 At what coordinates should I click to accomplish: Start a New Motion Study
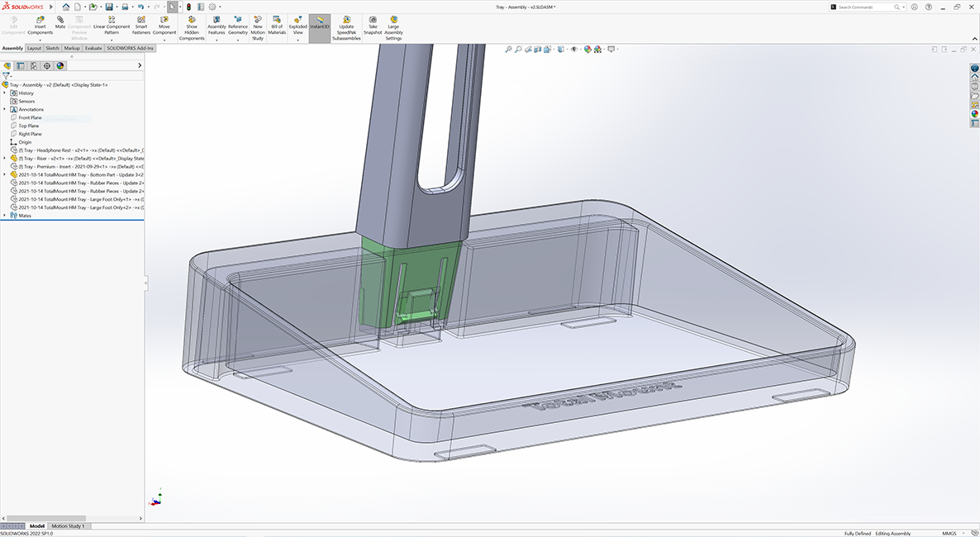point(258,25)
